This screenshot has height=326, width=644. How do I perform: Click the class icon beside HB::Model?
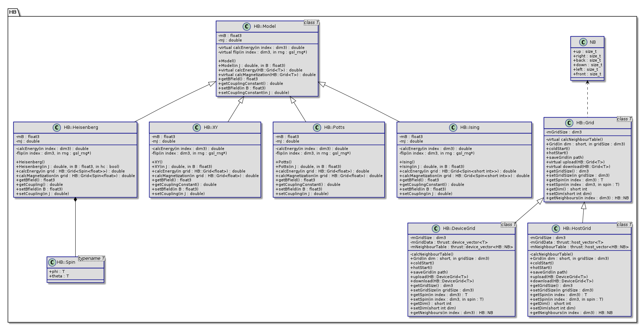pos(247,26)
